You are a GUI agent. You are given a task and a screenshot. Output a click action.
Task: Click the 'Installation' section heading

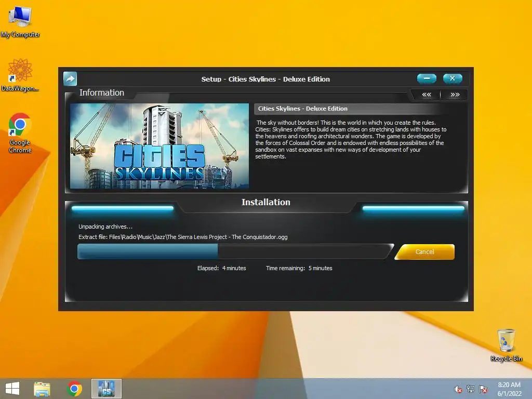click(266, 202)
